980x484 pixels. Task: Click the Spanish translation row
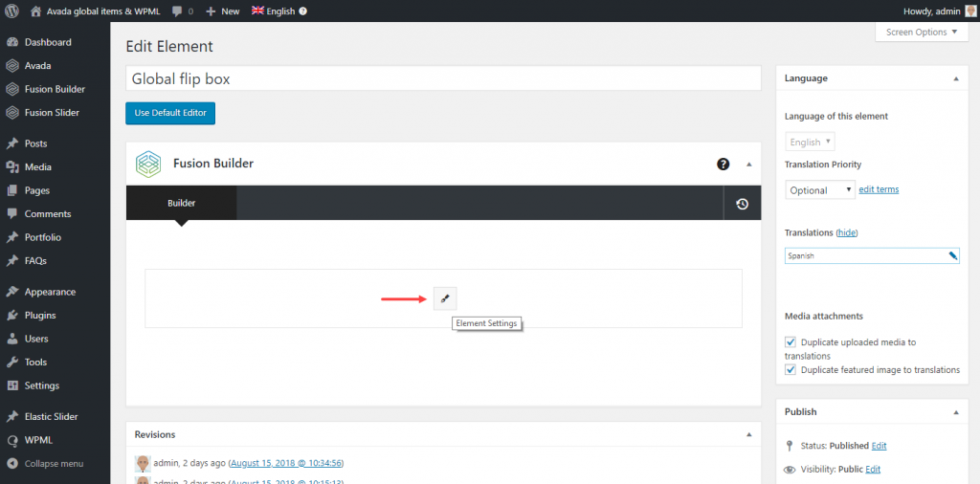pyautogui.click(x=872, y=255)
